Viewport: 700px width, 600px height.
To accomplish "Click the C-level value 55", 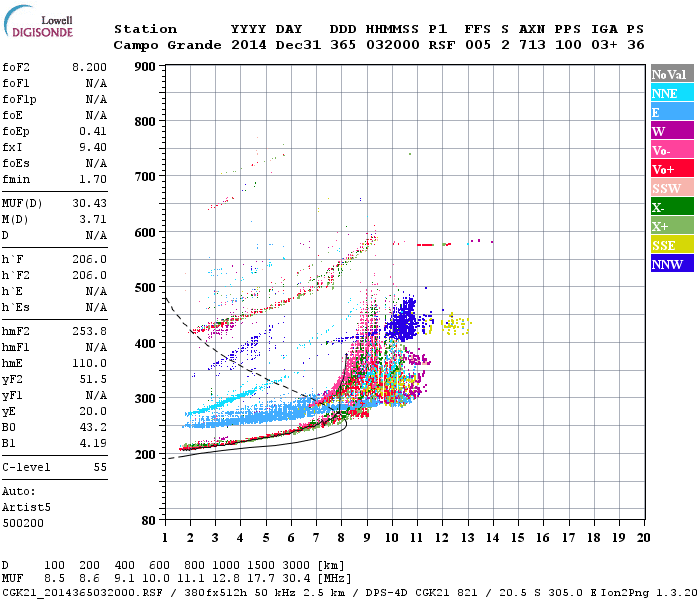I will [x=100, y=467].
